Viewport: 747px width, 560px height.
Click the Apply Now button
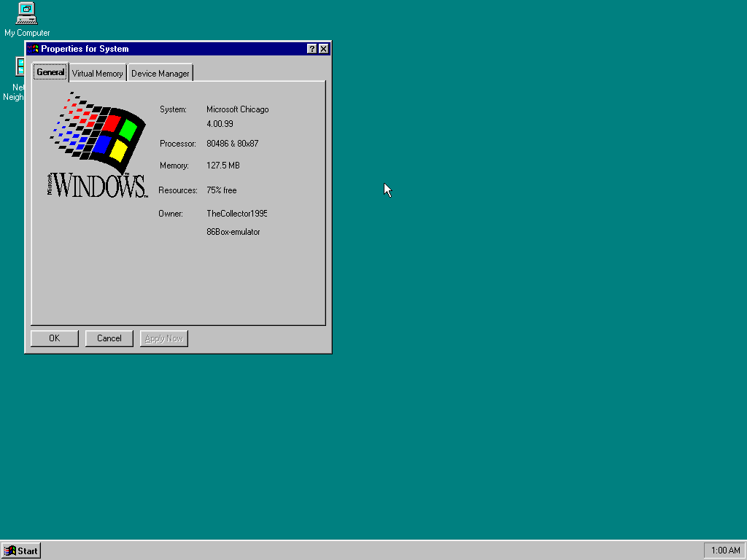pyautogui.click(x=164, y=338)
